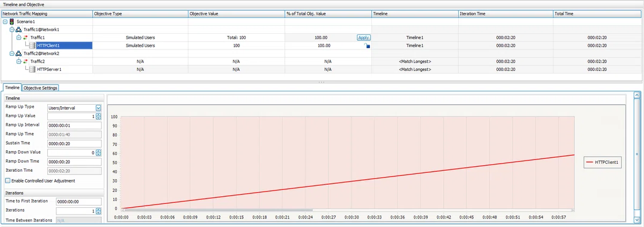Select the HTTPServer1 server icon
644x227 pixels.
click(x=32, y=70)
